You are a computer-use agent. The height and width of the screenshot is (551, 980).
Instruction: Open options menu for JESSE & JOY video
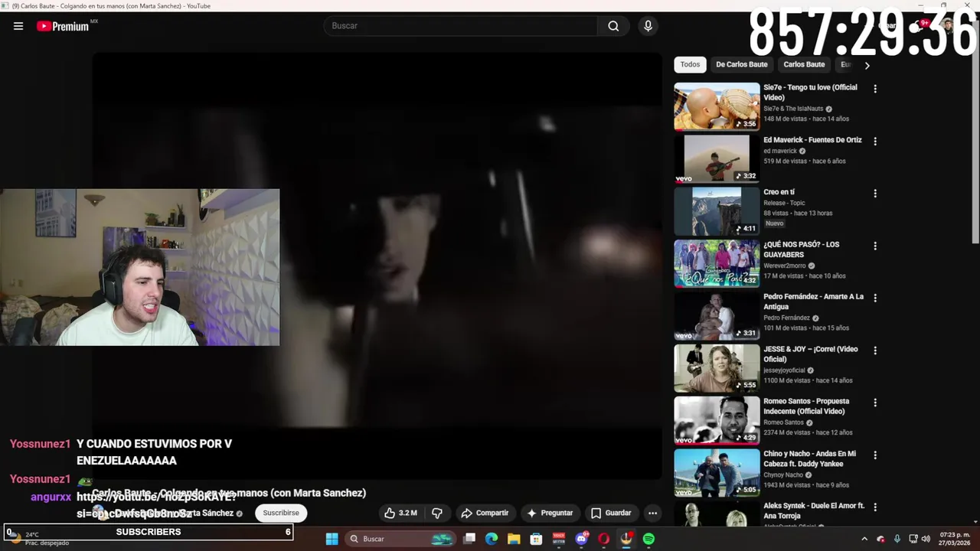pyautogui.click(x=875, y=350)
